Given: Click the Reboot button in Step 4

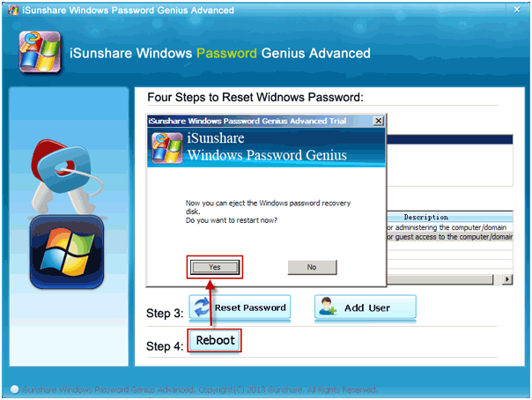Looking at the screenshot, I should tap(215, 340).
